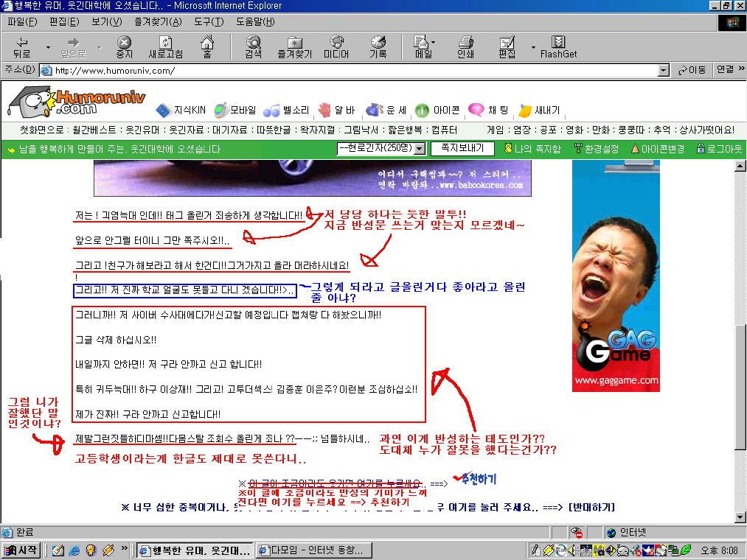Click the URL address input field
The width and height of the screenshot is (747, 560).
(x=354, y=71)
